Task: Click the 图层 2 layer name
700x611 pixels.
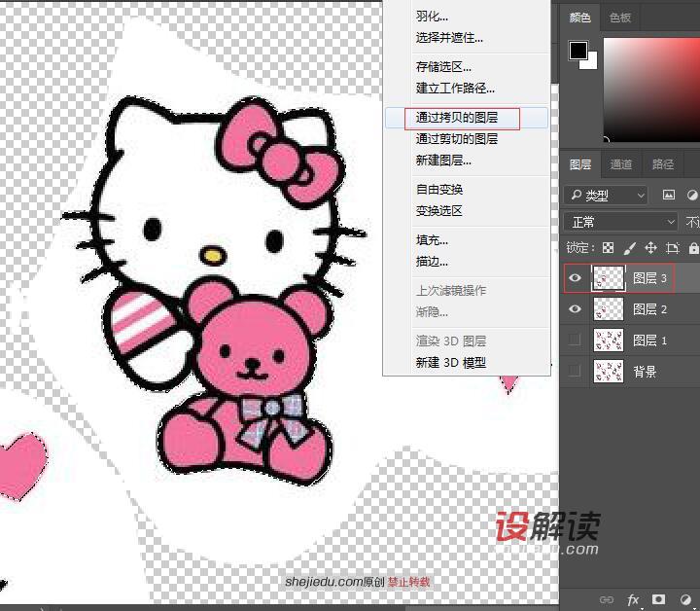Action: (649, 309)
